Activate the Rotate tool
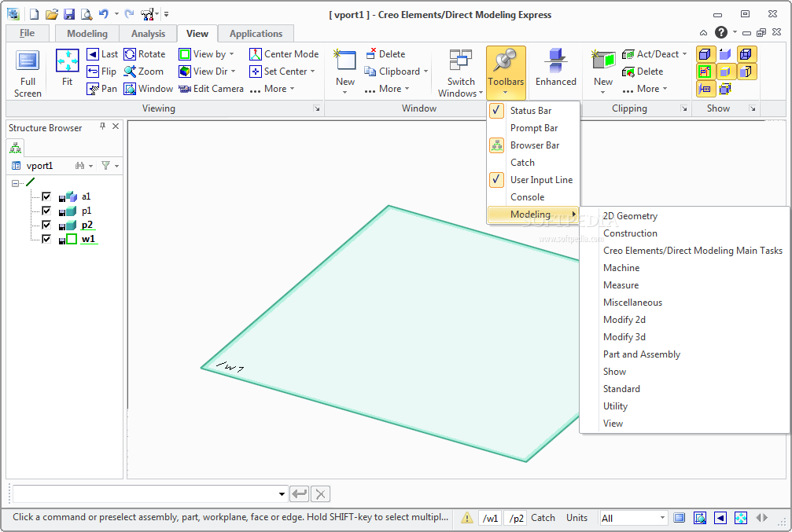 coord(145,54)
